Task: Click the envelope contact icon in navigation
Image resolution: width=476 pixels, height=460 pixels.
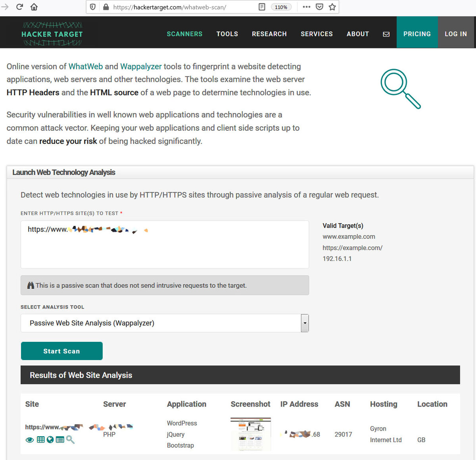Action: (386, 34)
